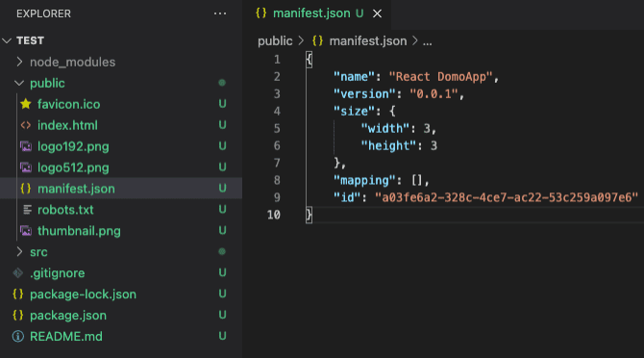
Task: Open index.html file
Action: pos(67,125)
